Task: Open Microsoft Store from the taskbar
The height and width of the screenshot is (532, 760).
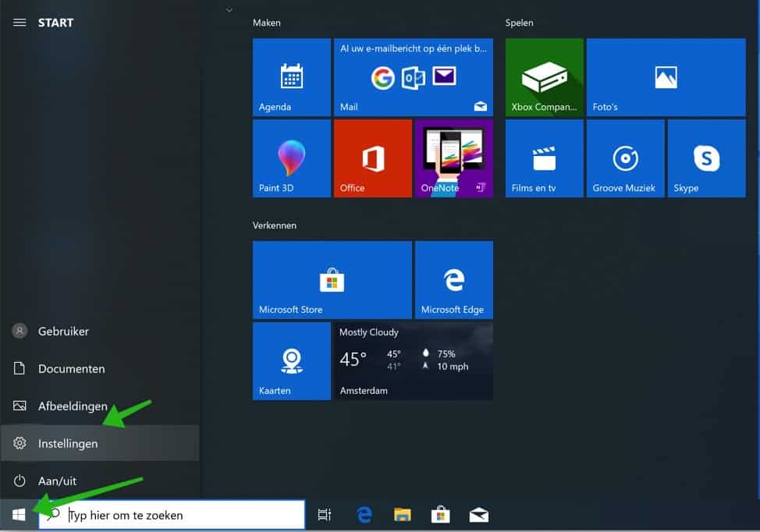Action: (441, 515)
